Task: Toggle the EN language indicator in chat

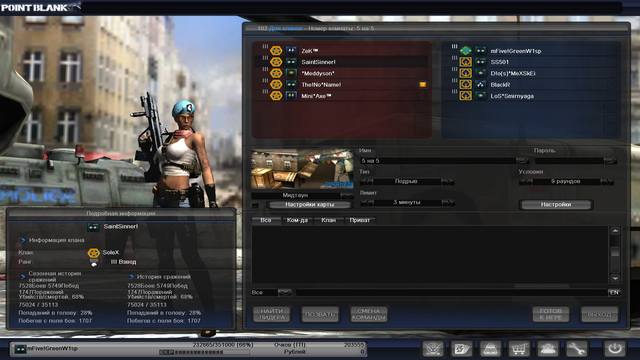Action: click(614, 292)
